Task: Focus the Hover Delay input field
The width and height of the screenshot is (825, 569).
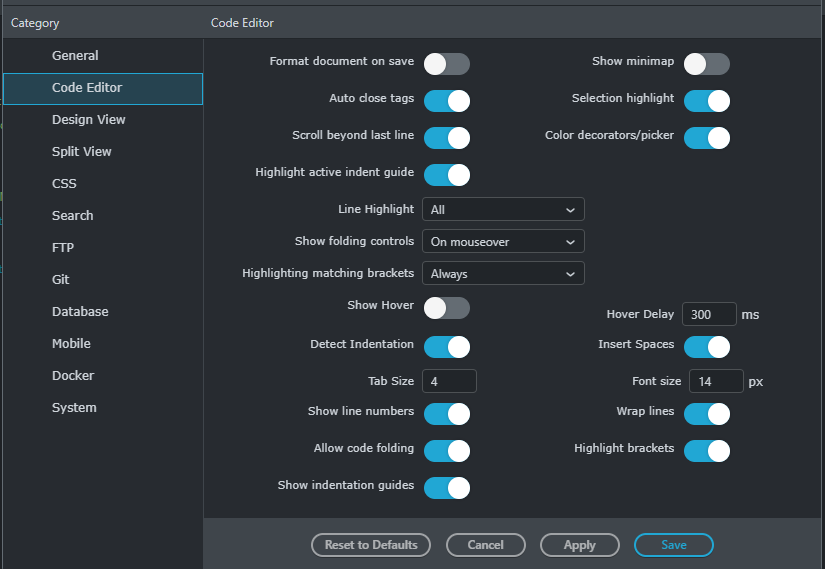Action: (x=709, y=314)
